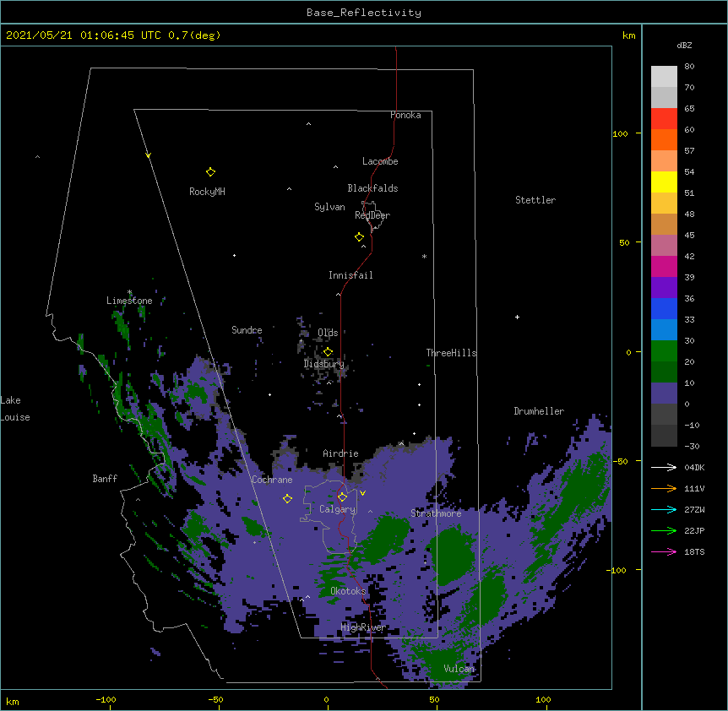728x711 pixels.
Task: Click the purple 10 dBZ color swatch
Action: [x=664, y=393]
